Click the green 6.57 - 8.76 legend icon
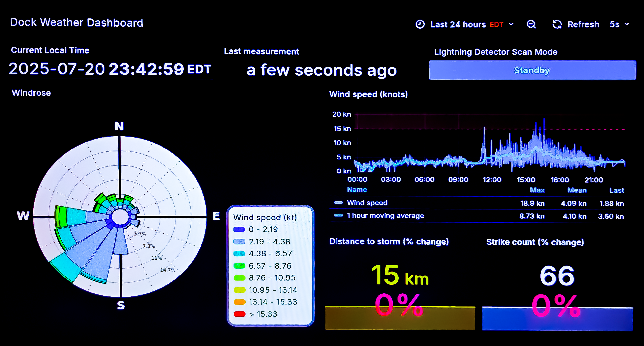 239,266
